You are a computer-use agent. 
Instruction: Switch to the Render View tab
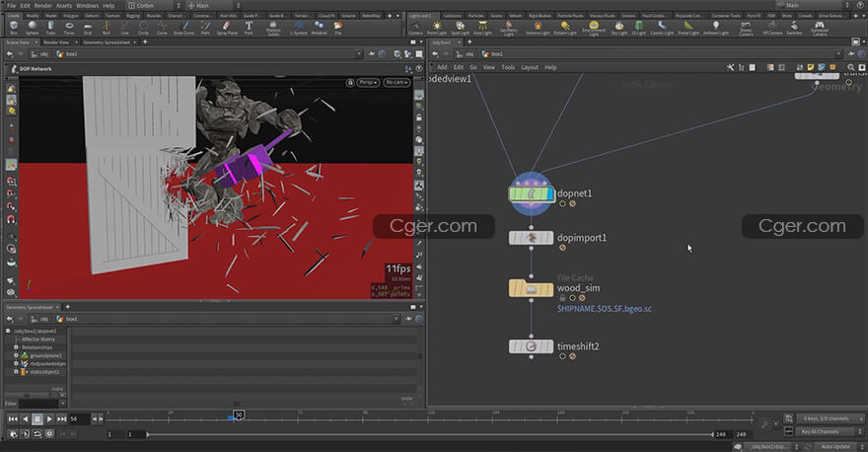coord(56,42)
